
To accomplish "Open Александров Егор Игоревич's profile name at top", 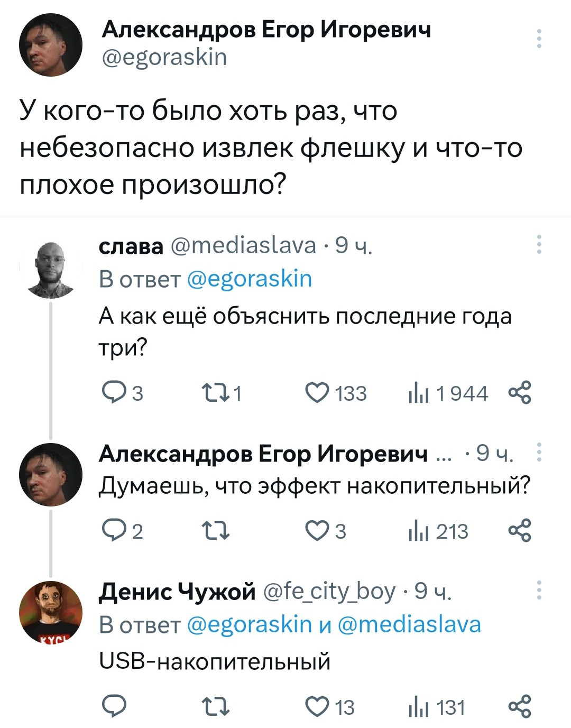I will tap(266, 30).
